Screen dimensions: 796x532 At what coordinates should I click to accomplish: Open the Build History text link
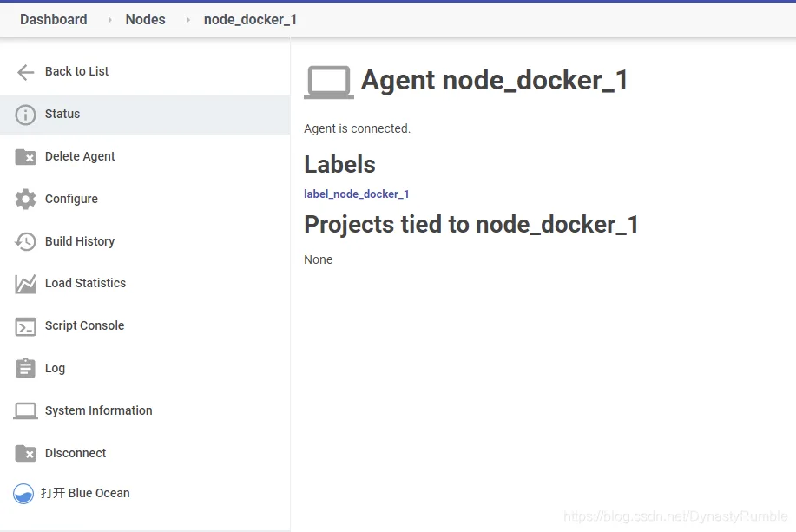tap(80, 241)
